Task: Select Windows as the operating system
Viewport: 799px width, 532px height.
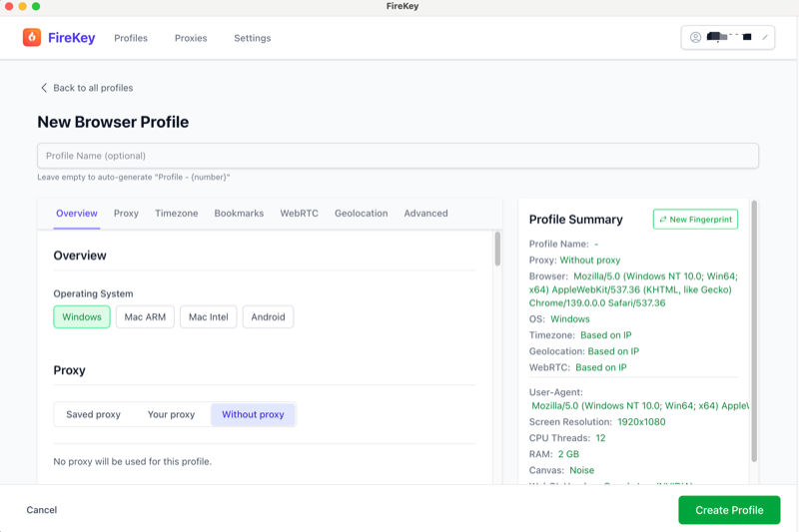Action: click(x=82, y=317)
